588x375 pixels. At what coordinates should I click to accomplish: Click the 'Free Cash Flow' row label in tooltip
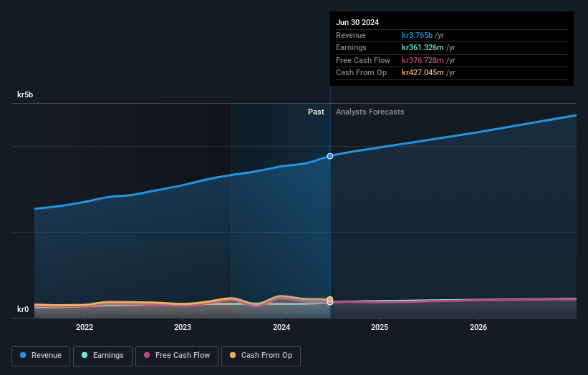point(363,60)
